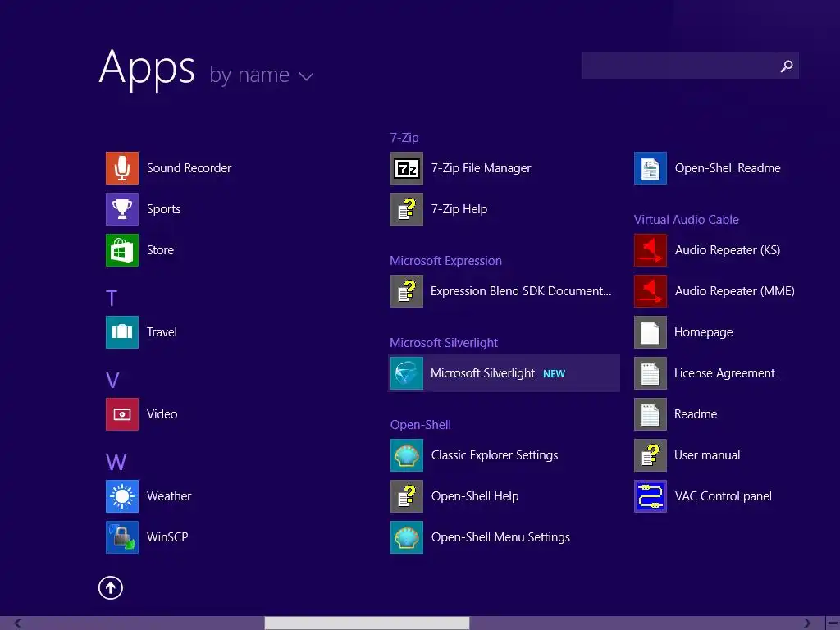Screen dimensions: 840x630
Task: Open the 7-Zip File Manager icon
Action: pos(407,168)
